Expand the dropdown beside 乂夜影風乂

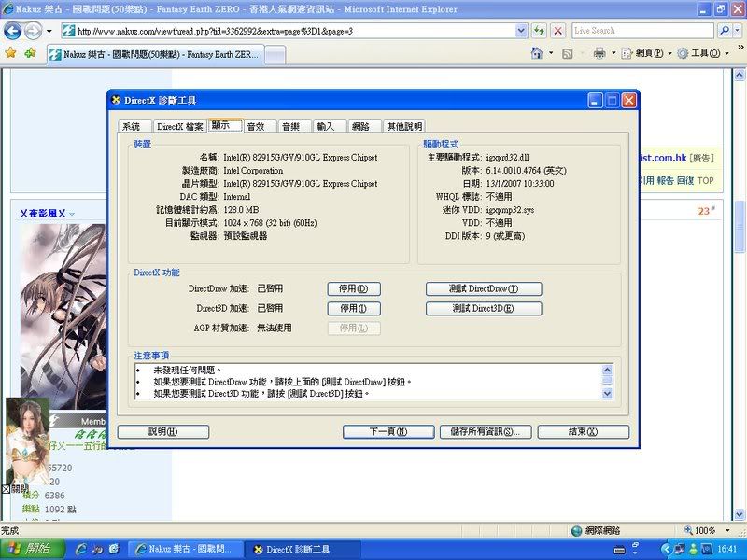[72, 215]
